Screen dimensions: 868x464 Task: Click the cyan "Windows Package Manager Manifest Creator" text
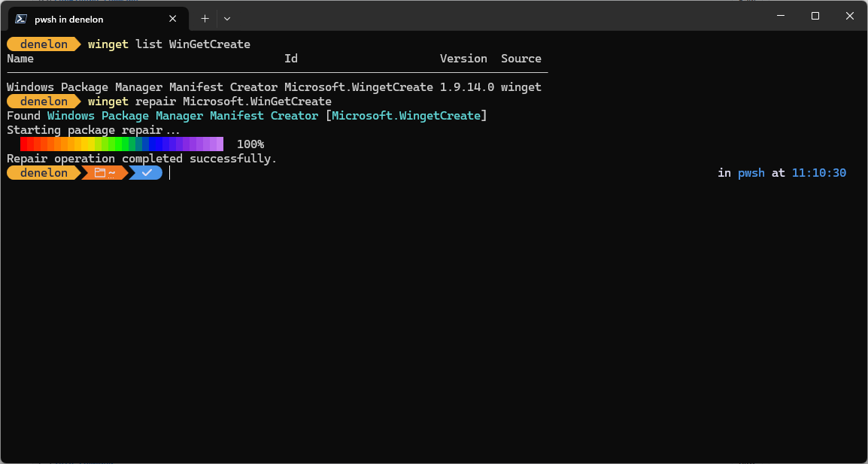(x=183, y=116)
